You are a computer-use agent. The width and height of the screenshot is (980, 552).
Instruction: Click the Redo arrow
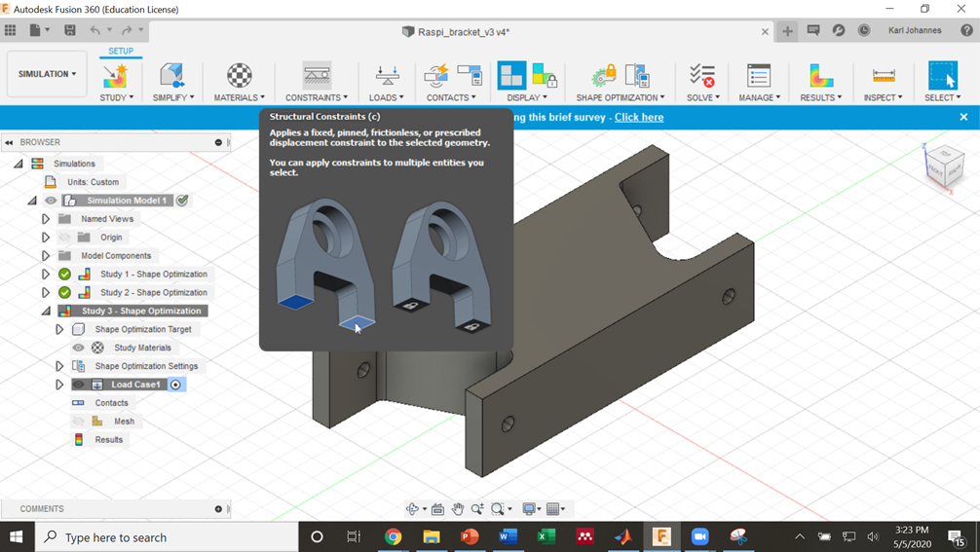tap(127, 30)
